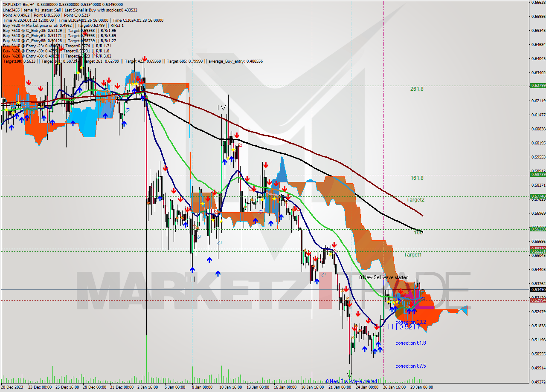Click the 0.54403 price axis value

(538, 270)
